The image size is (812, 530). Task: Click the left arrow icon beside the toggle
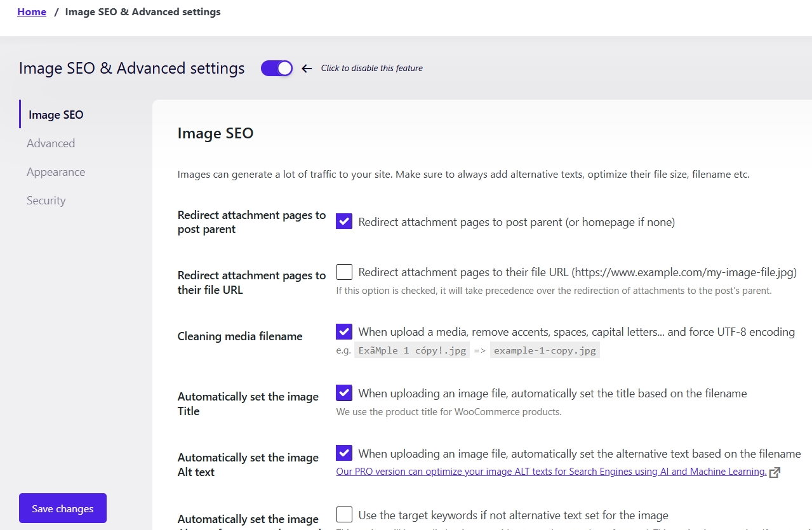[307, 69]
